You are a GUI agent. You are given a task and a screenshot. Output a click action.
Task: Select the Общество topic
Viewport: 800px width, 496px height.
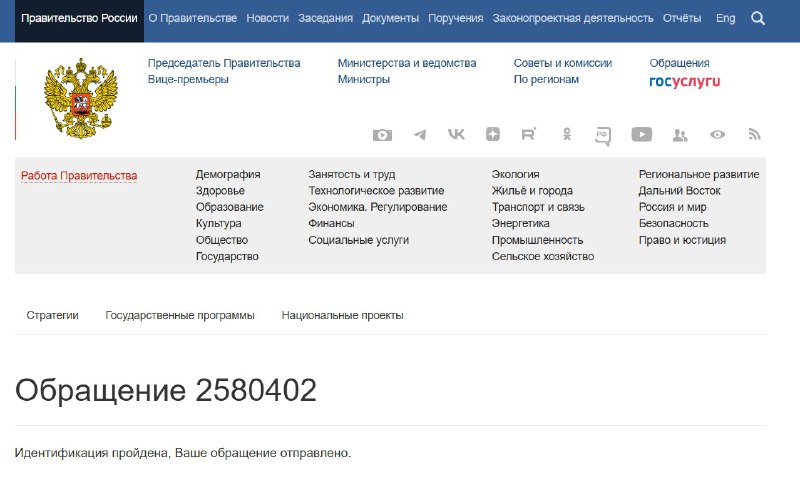coord(221,240)
